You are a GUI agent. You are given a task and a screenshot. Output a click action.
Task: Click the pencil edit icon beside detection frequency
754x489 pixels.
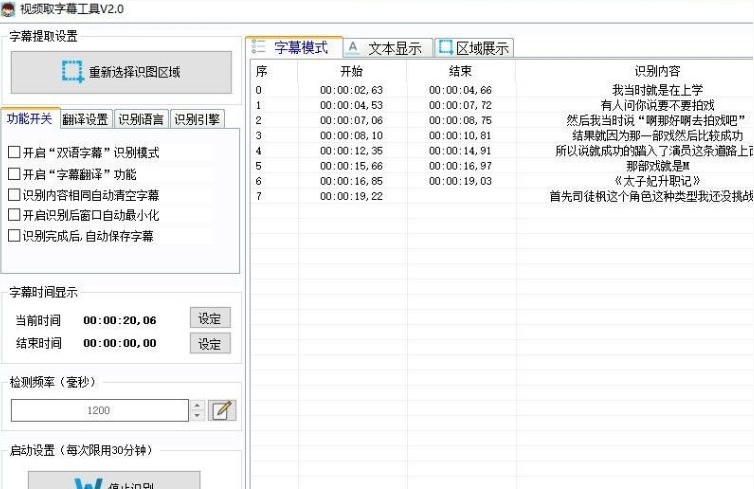tap(222, 410)
